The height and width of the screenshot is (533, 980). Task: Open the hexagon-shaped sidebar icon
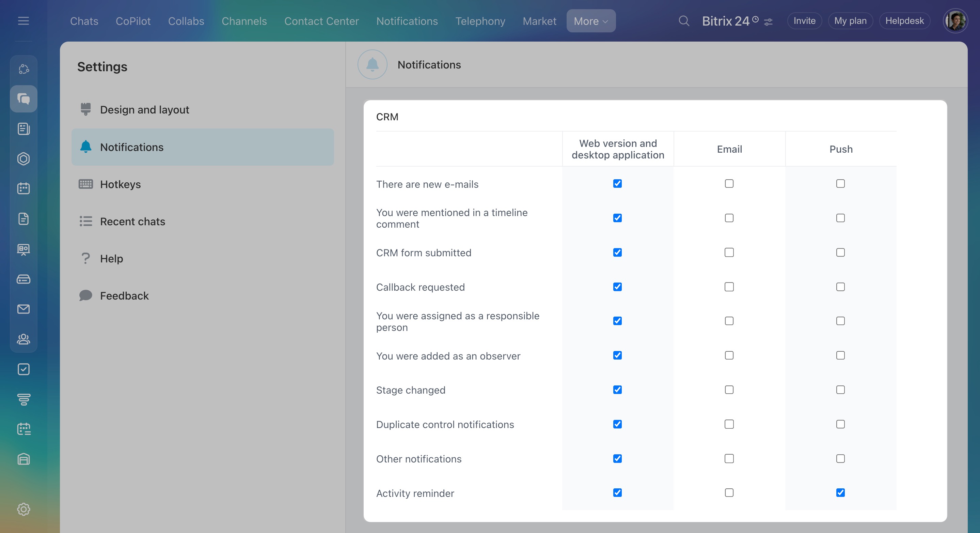click(x=23, y=159)
